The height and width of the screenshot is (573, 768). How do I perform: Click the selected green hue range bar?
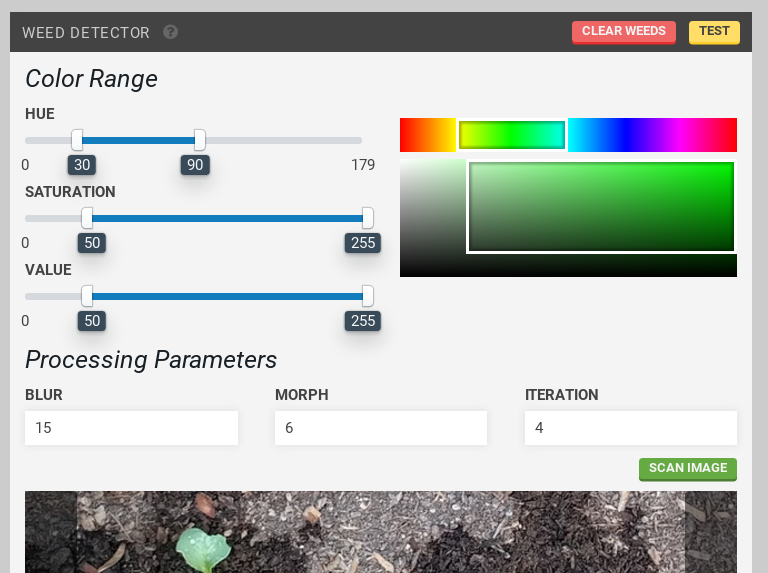pos(512,135)
